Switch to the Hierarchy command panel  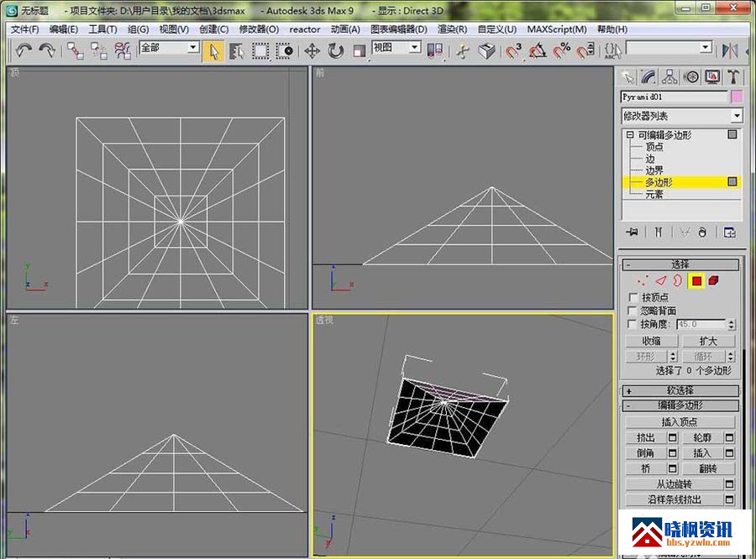click(x=669, y=77)
